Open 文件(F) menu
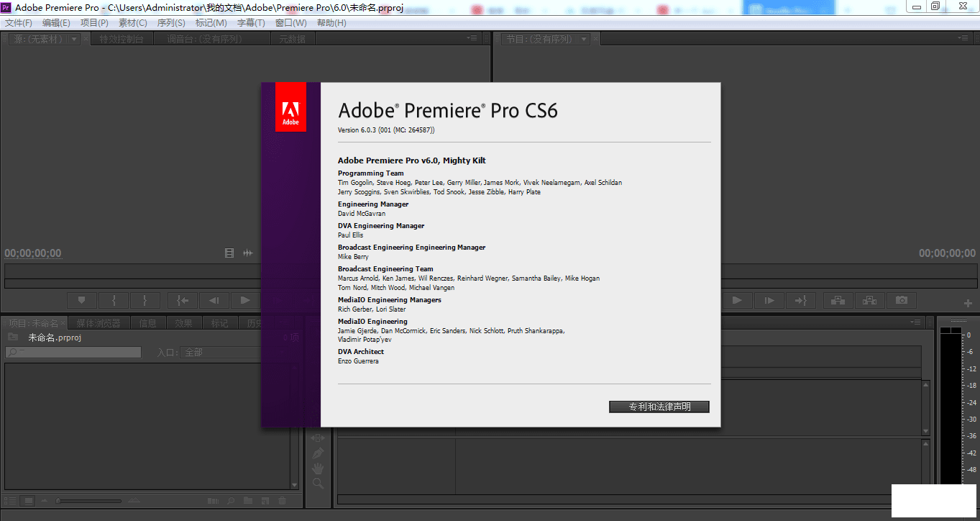Image resolution: width=980 pixels, height=521 pixels. click(x=19, y=23)
